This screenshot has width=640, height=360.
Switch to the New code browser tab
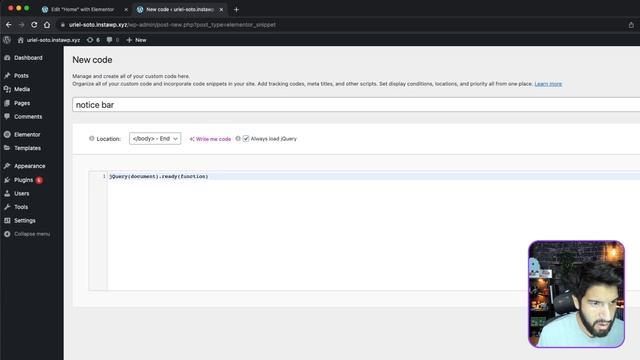180,9
